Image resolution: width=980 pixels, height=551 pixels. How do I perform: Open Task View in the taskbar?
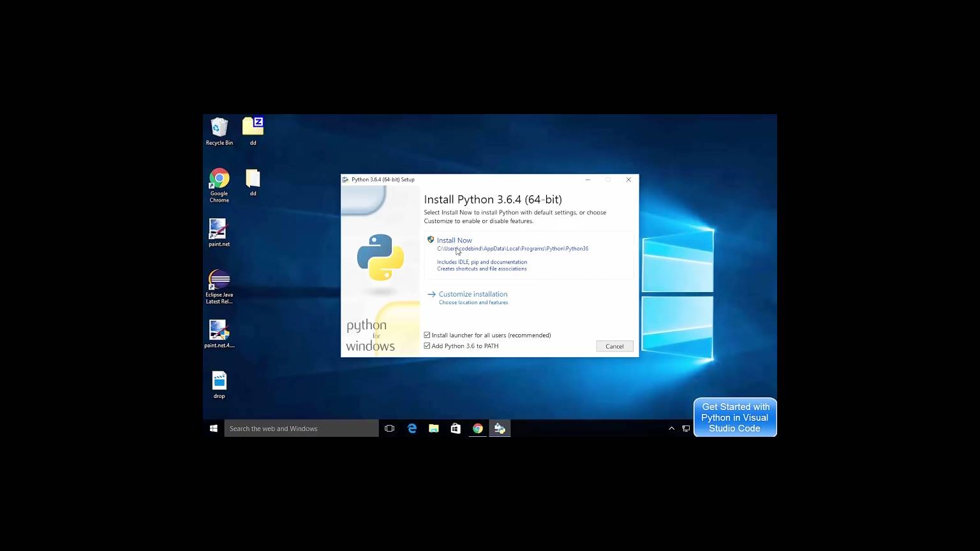390,429
